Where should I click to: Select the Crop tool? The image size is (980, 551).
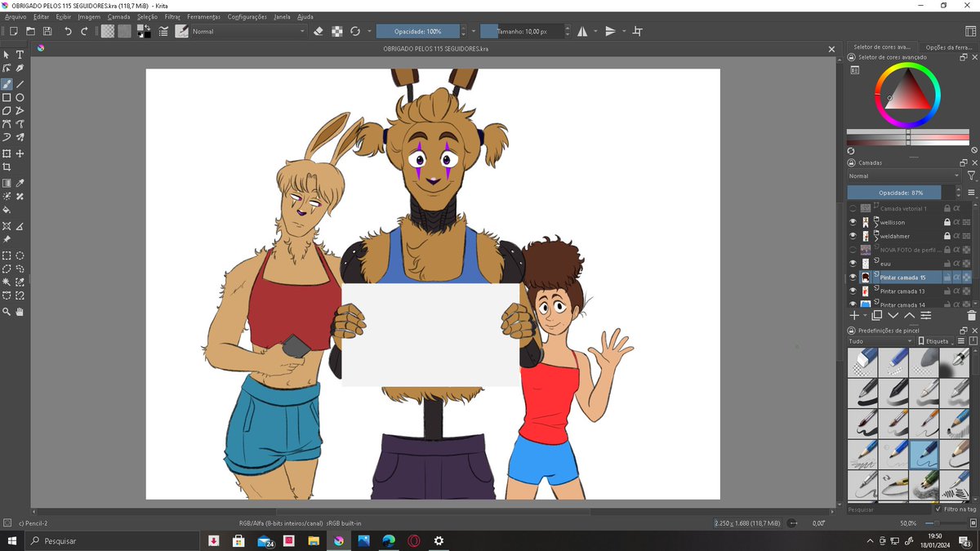[7, 167]
